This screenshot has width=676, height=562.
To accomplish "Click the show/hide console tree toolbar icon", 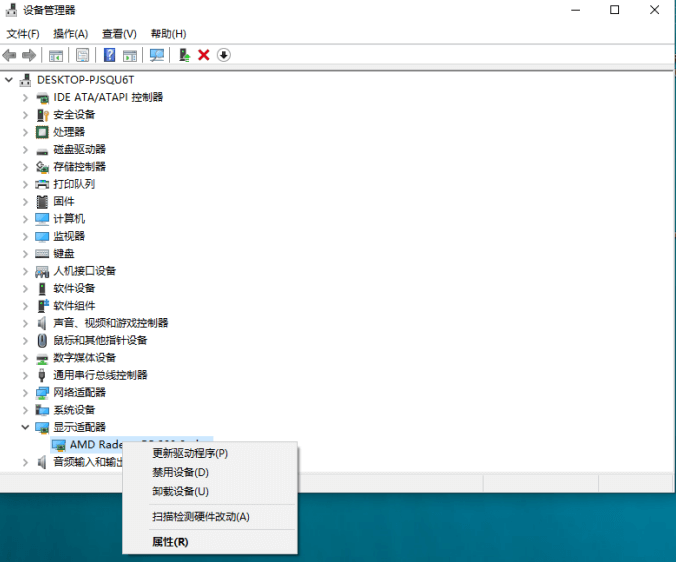I will 56,56.
